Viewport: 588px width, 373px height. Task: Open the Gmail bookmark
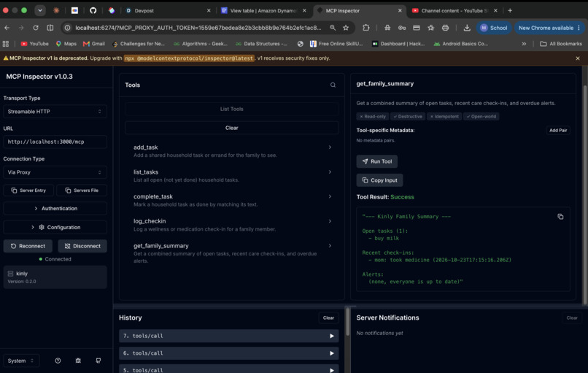(94, 44)
